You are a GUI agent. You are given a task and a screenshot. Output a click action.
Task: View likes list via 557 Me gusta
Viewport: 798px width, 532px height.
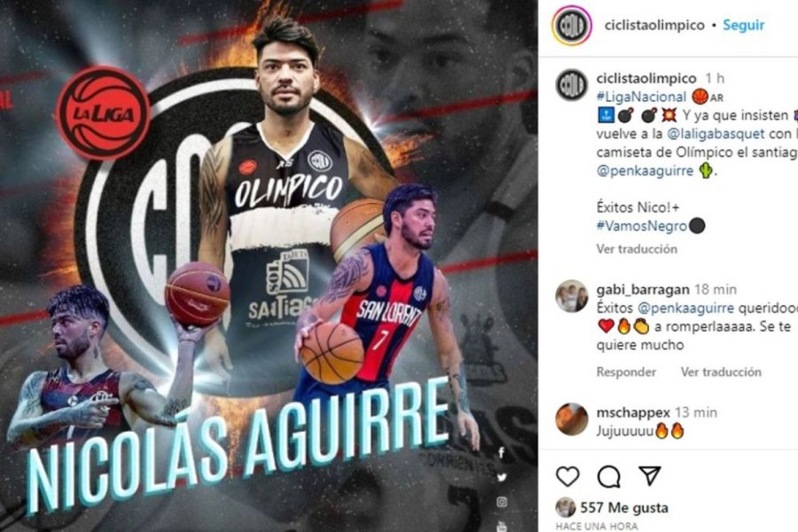coord(624,507)
